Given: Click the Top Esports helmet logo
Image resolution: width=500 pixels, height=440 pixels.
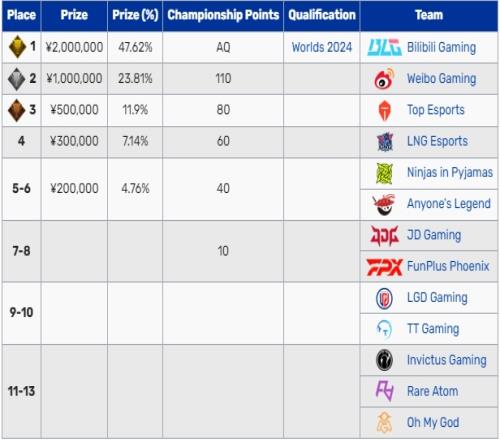Looking at the screenshot, I should pos(384,110).
